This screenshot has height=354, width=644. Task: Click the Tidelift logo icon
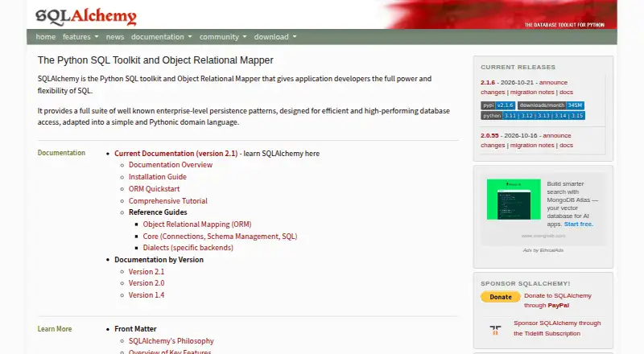tap(495, 330)
